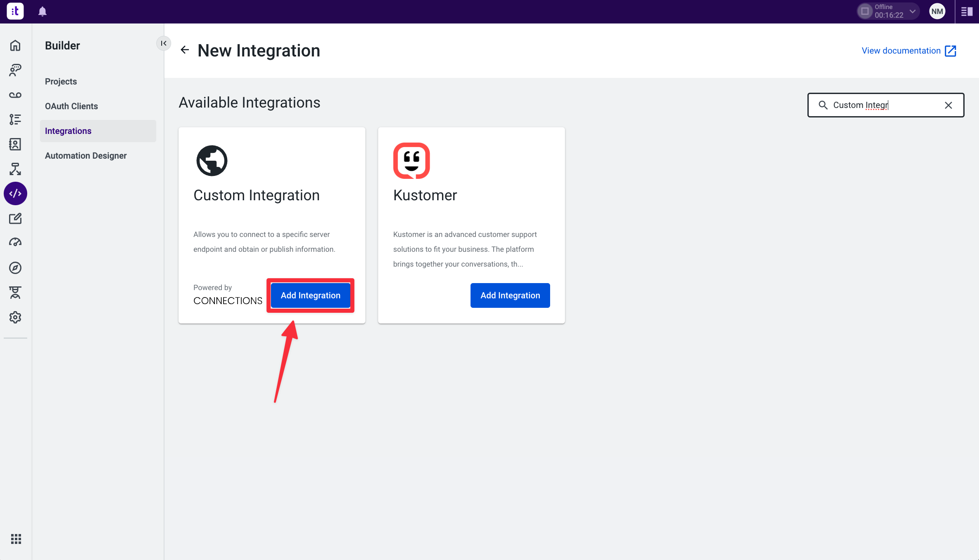Image resolution: width=979 pixels, height=560 pixels.
Task: Open the compass explore icon in sidebar
Action: click(15, 268)
